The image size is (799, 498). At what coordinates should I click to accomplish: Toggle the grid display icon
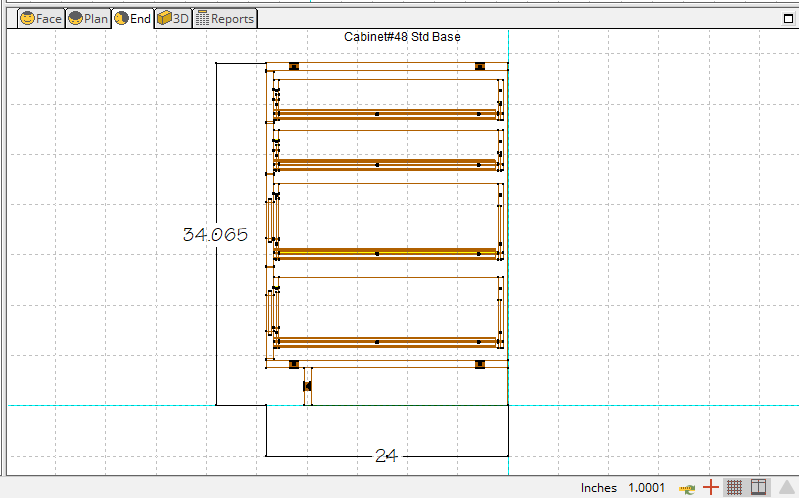[734, 488]
